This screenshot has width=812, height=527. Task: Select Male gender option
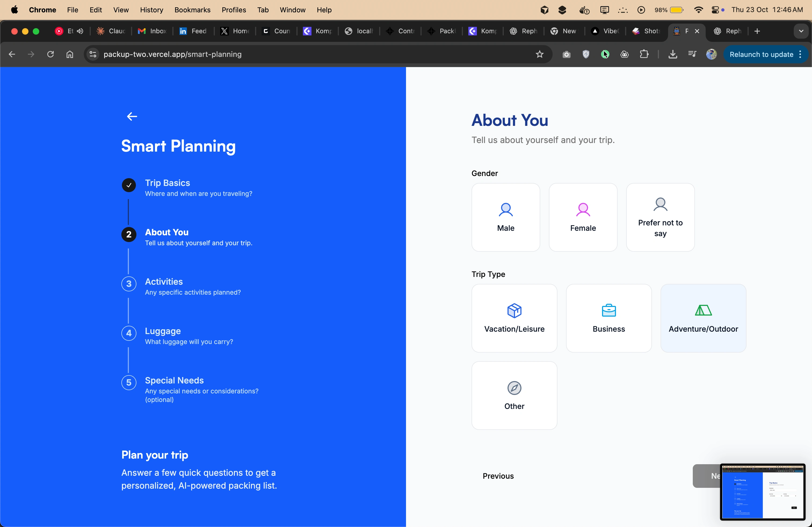(505, 217)
